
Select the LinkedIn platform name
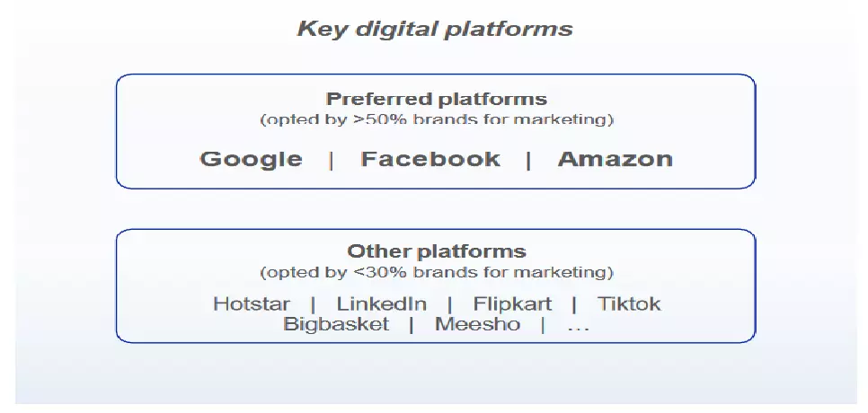click(381, 303)
